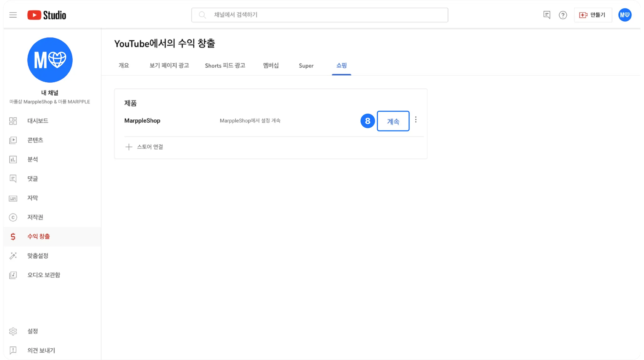Open the Audio Library (오디오 보관함)
644x360 pixels.
tap(43, 275)
